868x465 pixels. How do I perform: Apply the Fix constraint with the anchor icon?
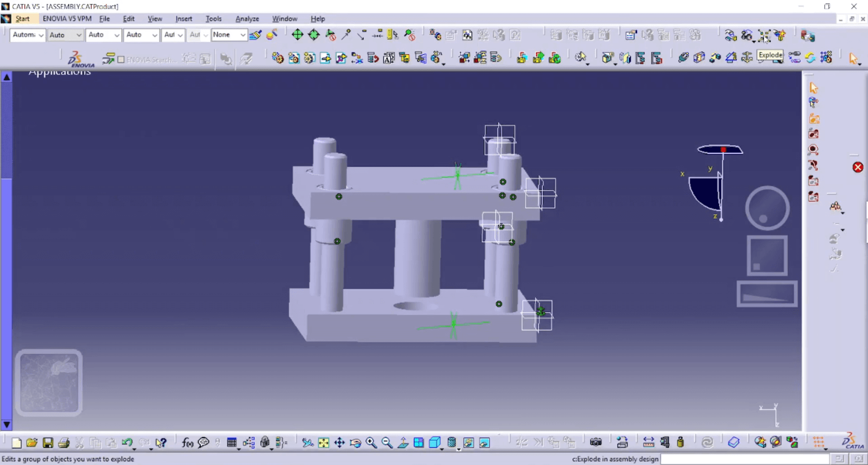(x=747, y=58)
